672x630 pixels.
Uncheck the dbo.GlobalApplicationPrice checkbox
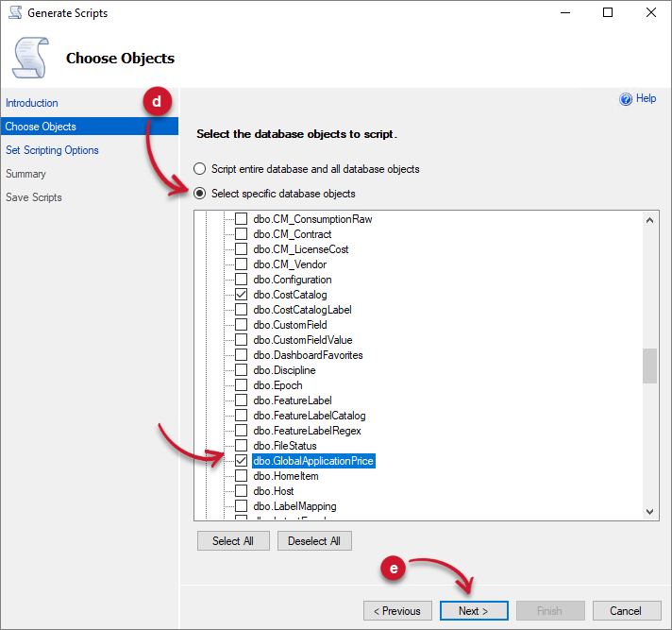(x=242, y=461)
